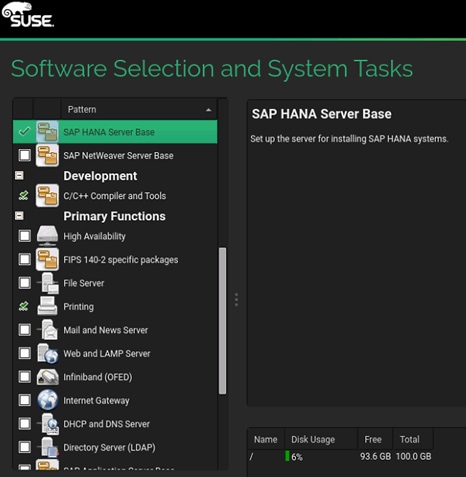Toggle the Printing auto-selected status mark
This screenshot has width=466, height=477.
pos(24,306)
